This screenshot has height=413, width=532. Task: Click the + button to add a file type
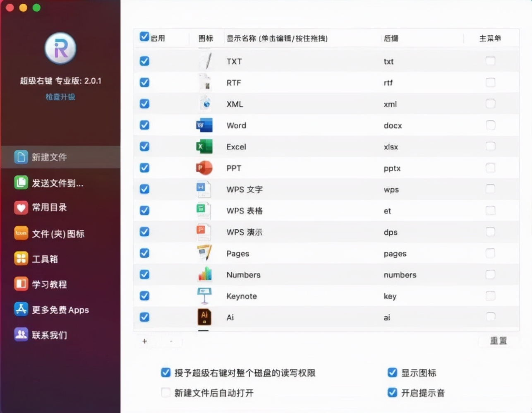click(144, 341)
